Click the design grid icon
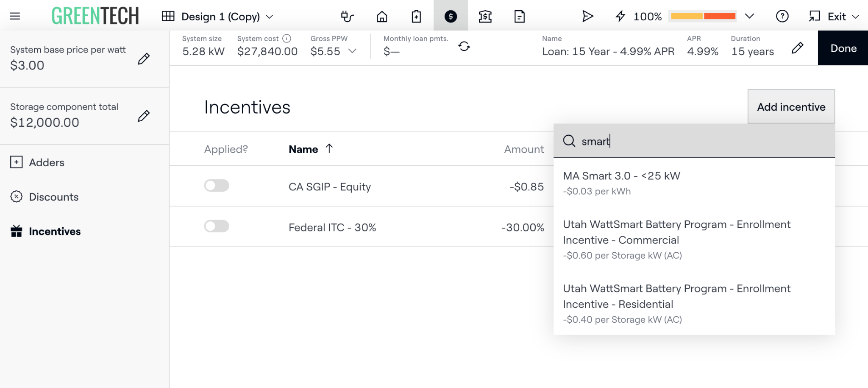868x388 pixels. pyautogui.click(x=168, y=16)
